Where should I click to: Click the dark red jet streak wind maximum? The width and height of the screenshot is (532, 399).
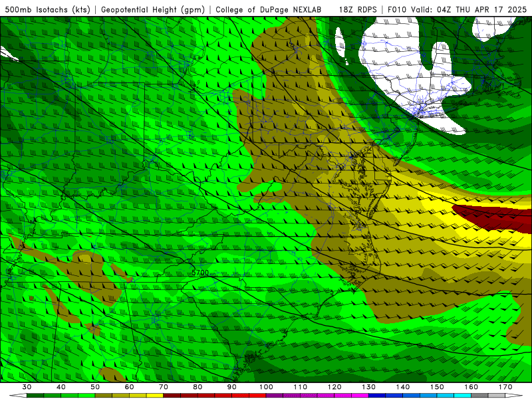click(497, 218)
